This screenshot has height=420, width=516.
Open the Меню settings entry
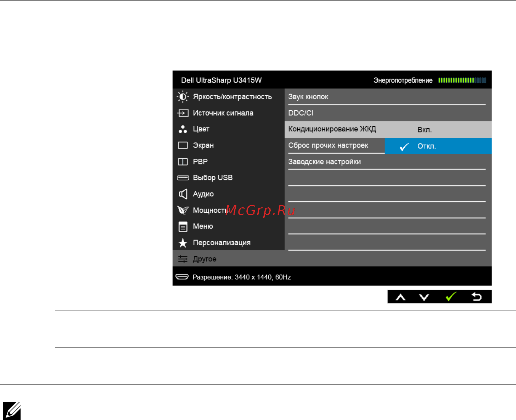pyautogui.click(x=229, y=226)
